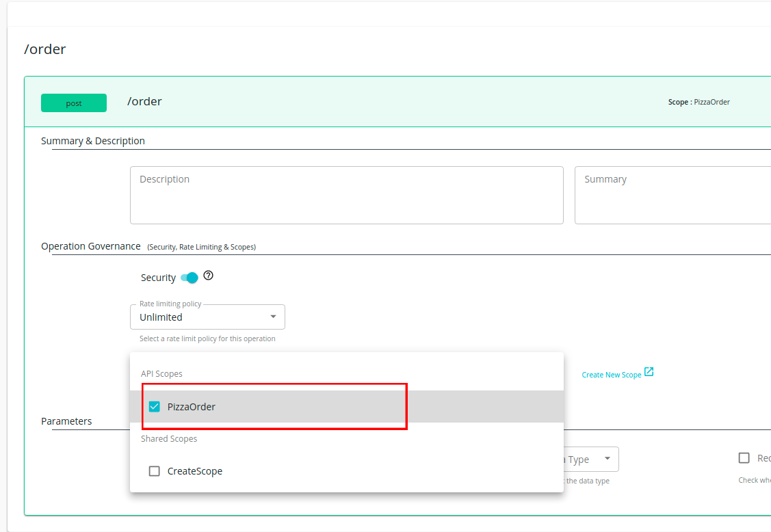Click the green "post" method badge
The width and height of the screenshot is (771, 532).
(x=73, y=103)
